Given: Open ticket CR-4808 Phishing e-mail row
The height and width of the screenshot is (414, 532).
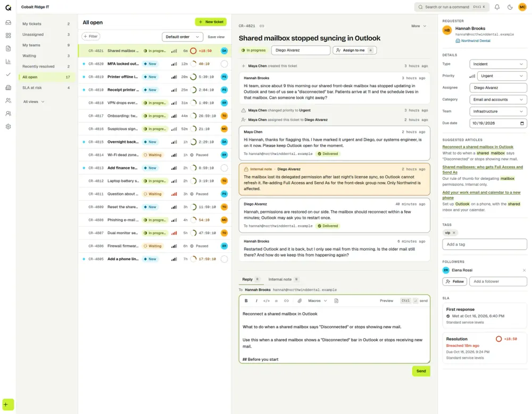Looking at the screenshot, I should 155,220.
